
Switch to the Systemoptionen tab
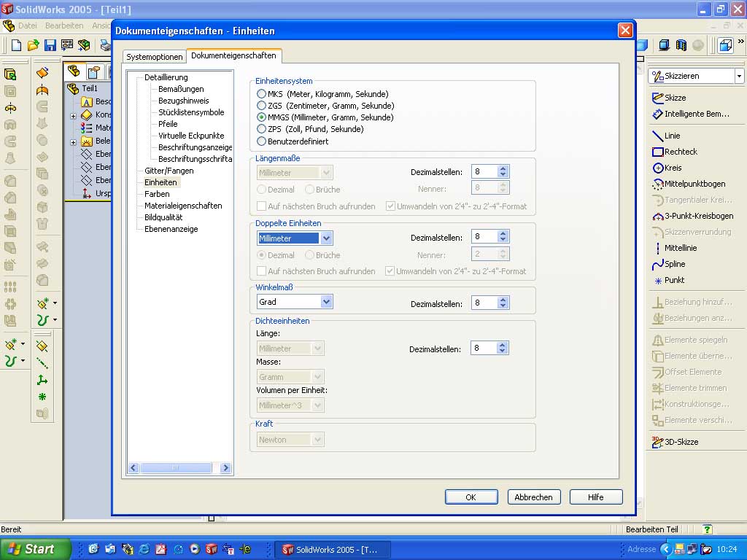point(155,57)
